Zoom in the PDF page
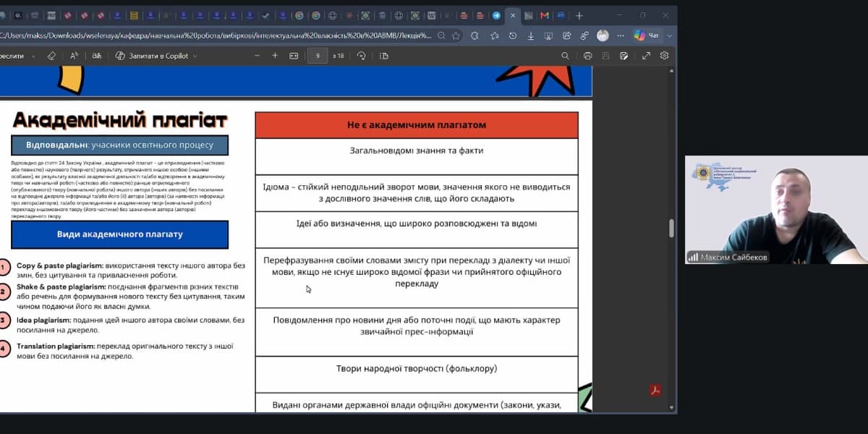 [x=276, y=56]
